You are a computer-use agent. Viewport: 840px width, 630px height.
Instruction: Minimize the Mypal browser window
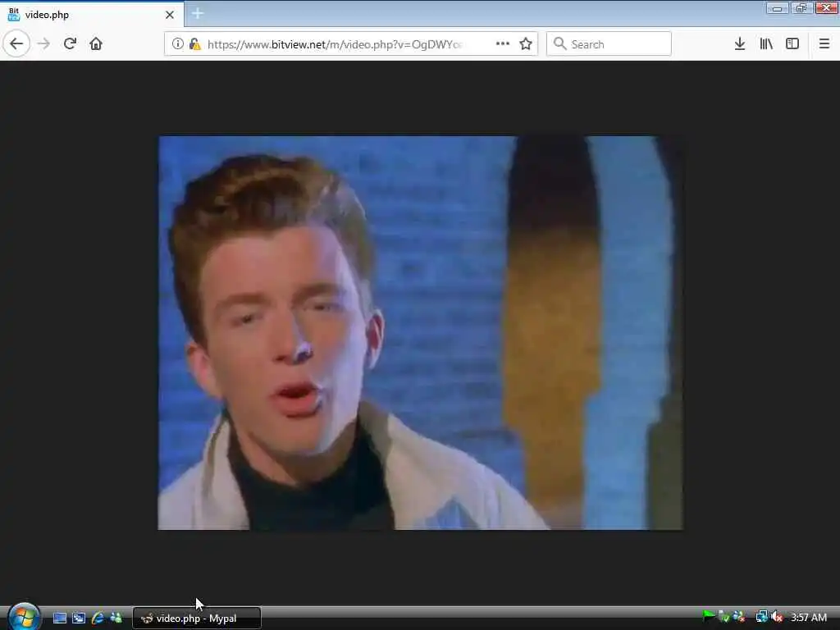777,7
